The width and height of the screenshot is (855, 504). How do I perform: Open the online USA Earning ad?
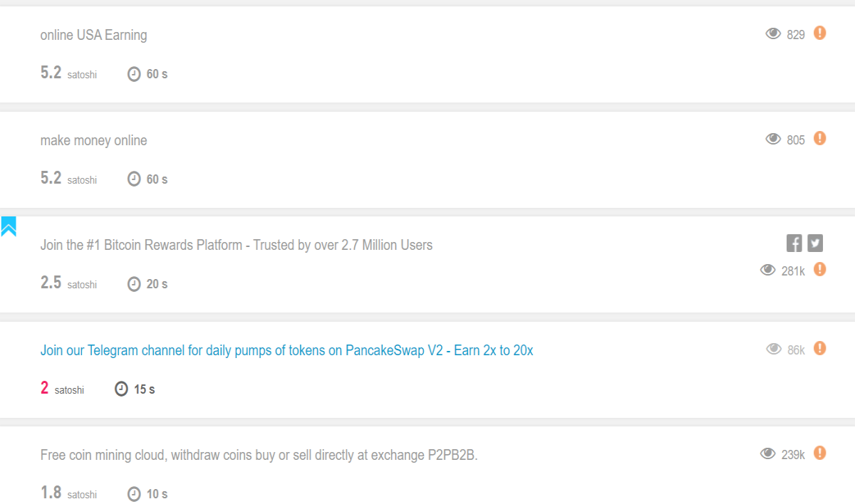click(93, 35)
